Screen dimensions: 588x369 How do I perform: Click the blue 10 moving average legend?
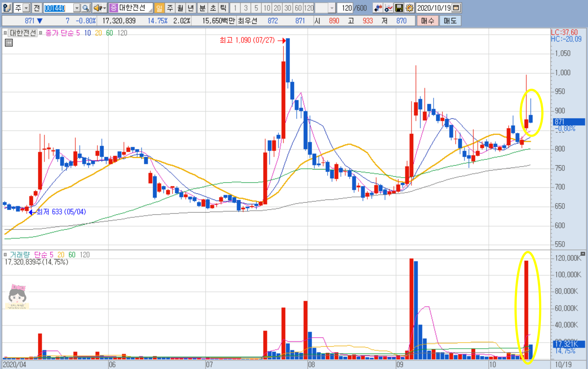88,33
